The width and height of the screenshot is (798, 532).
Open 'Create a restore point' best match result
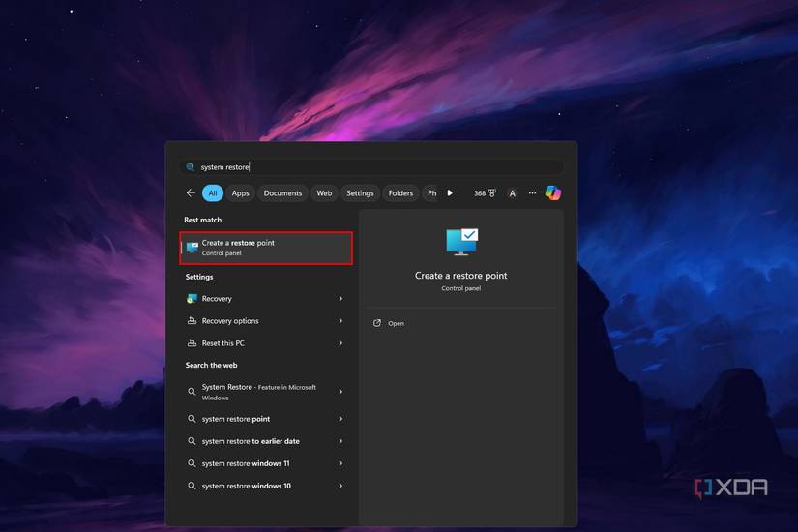point(266,248)
